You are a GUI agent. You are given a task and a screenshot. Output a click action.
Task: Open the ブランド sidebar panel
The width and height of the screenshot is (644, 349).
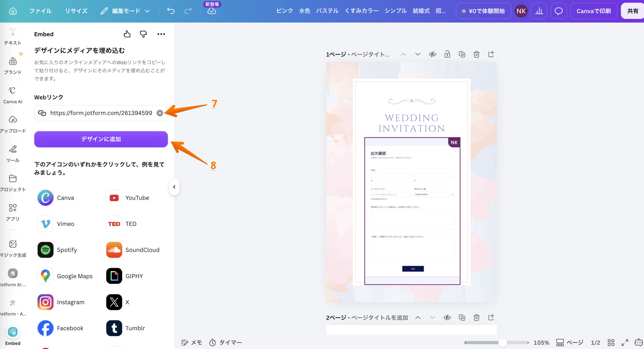point(13,66)
